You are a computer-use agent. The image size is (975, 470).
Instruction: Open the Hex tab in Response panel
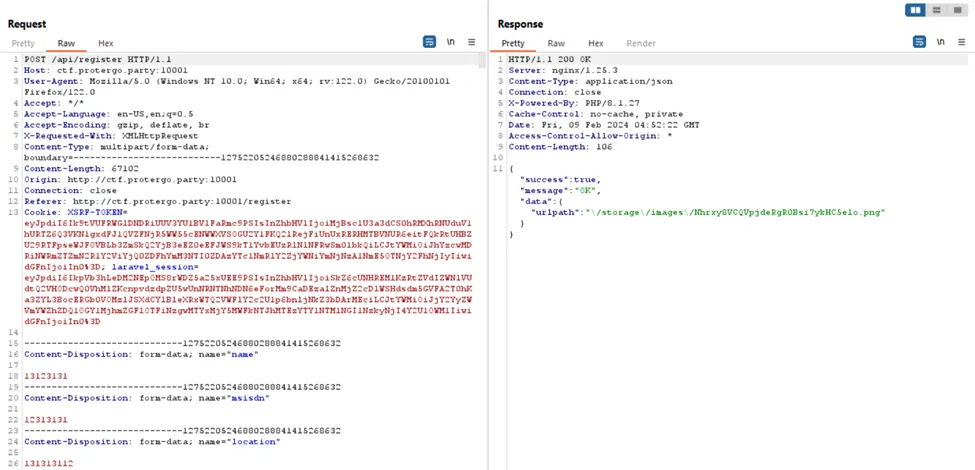[x=595, y=44]
